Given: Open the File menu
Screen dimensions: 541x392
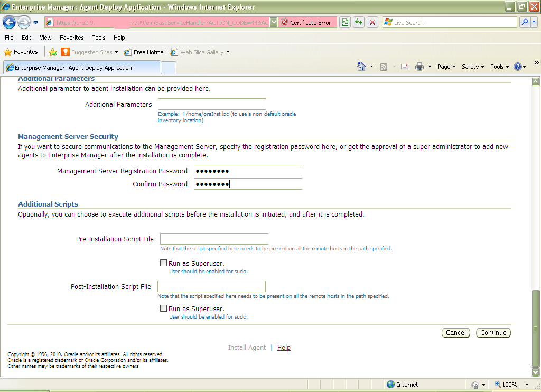Looking at the screenshot, I should tap(10, 38).
